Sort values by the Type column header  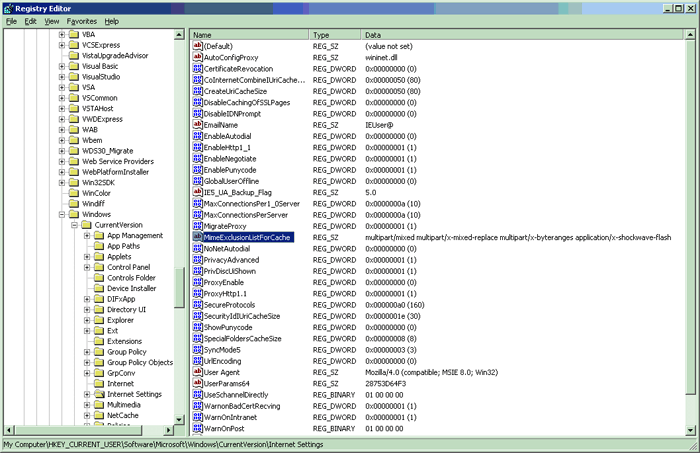point(334,35)
